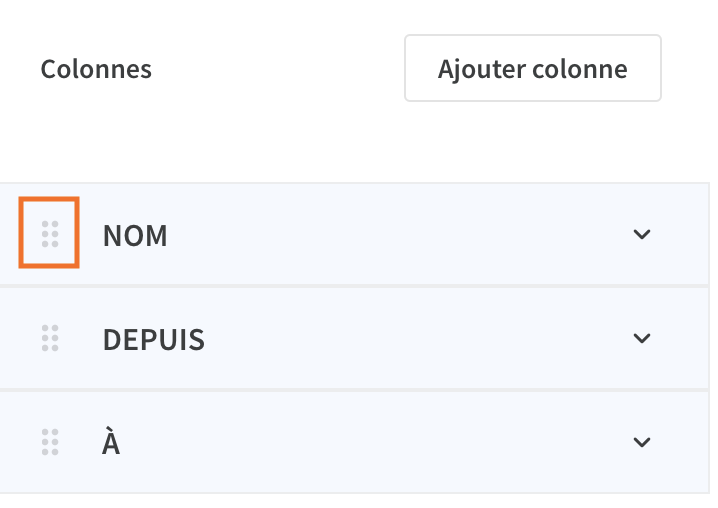
Task: Open NOM column settings via down arrow
Action: (642, 235)
